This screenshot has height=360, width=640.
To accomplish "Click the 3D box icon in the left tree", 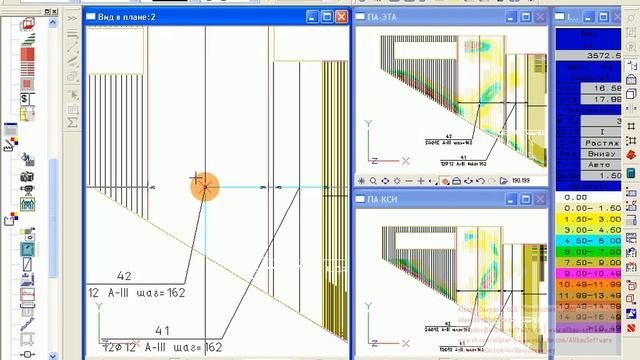I will [27, 24].
